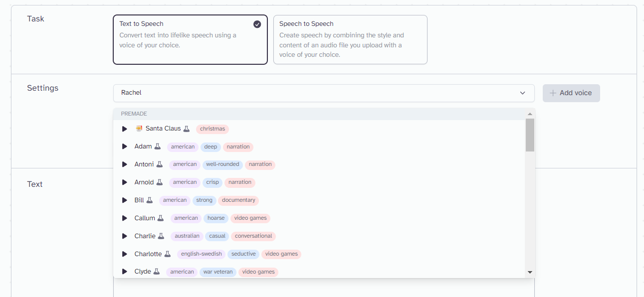Click the hoarse tag on Callum
This screenshot has width=644, height=297.
216,218
